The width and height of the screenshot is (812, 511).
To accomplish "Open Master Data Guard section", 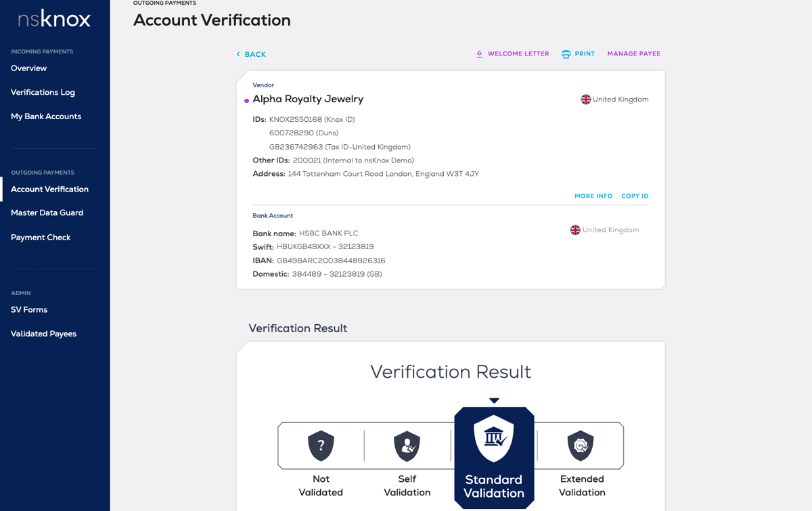I will [47, 213].
